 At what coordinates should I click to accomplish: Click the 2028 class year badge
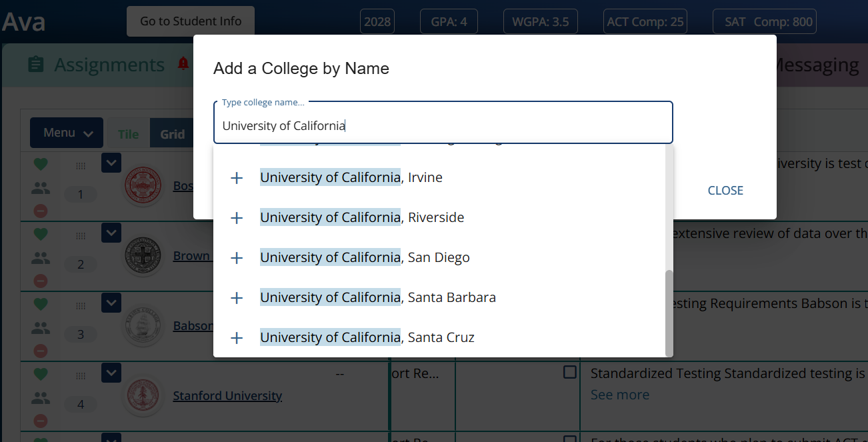tap(377, 22)
